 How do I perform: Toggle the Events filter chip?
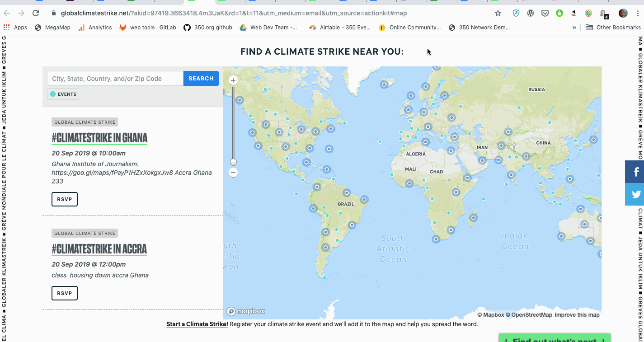pos(63,94)
